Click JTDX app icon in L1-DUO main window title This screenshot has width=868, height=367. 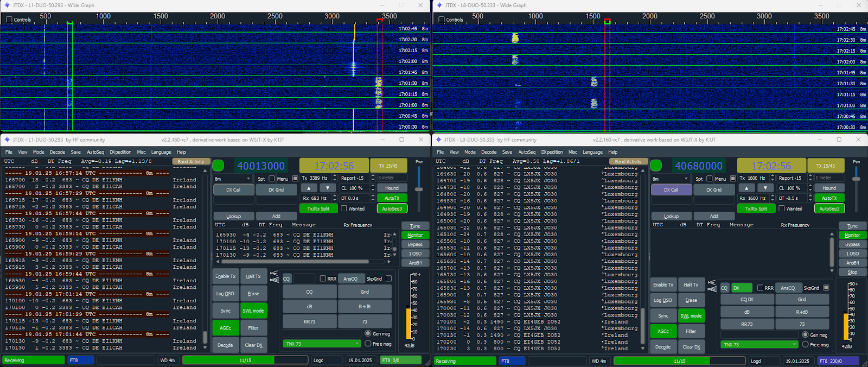coord(7,140)
